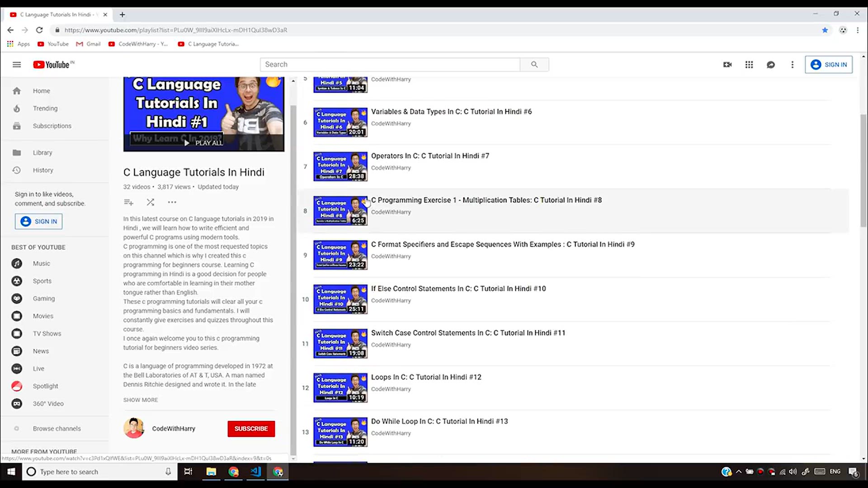
Task: Click the header SIGN IN button
Action: coord(829,65)
